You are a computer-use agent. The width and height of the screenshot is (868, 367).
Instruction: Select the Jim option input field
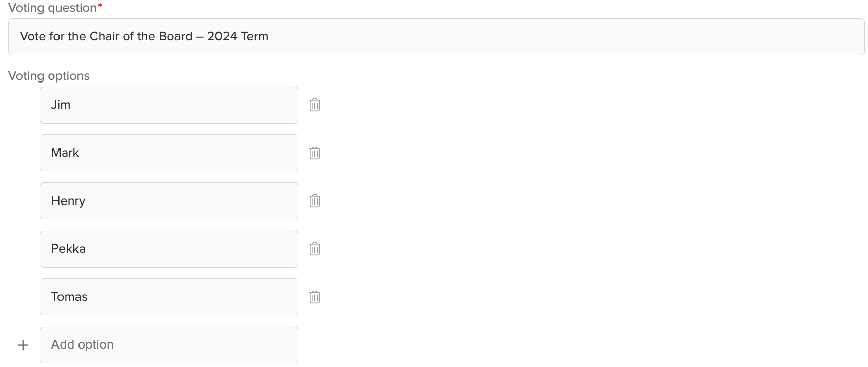[168, 105]
